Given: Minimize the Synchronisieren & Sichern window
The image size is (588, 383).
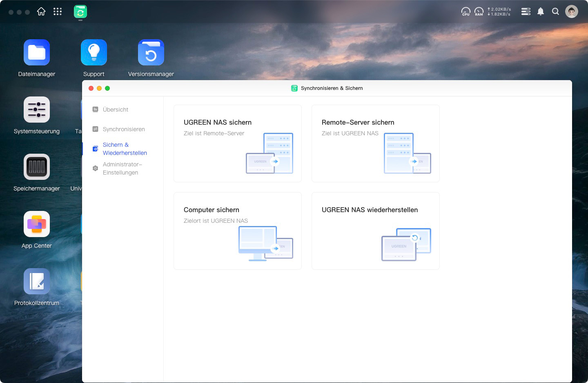Looking at the screenshot, I should 99,88.
